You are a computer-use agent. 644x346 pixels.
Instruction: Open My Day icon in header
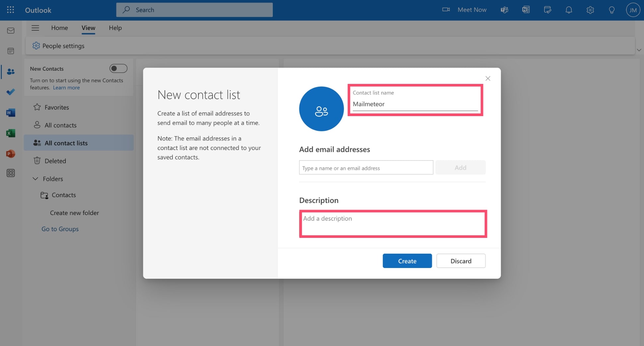click(547, 10)
